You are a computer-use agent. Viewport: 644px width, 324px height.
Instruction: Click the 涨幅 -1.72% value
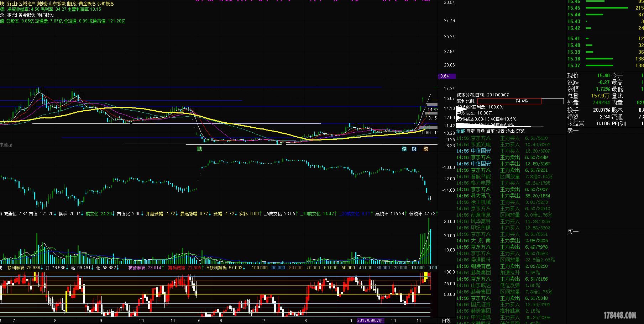602,89
